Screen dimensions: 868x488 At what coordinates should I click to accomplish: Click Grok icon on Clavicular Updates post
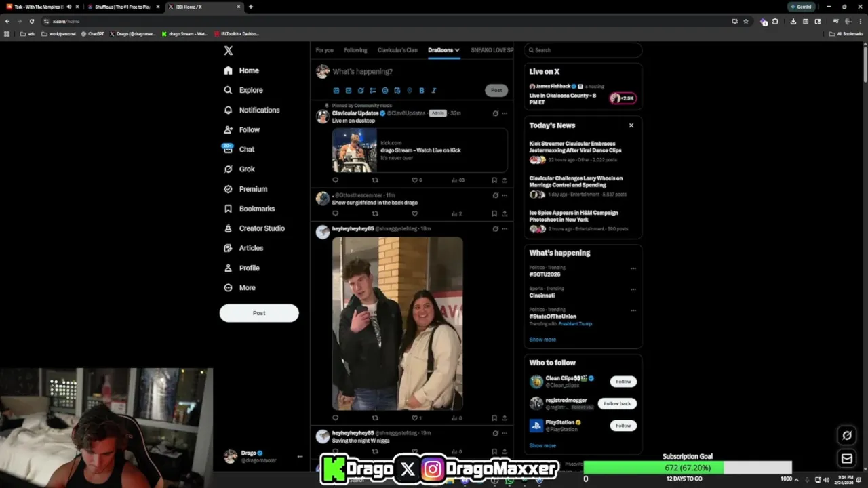pyautogui.click(x=495, y=113)
